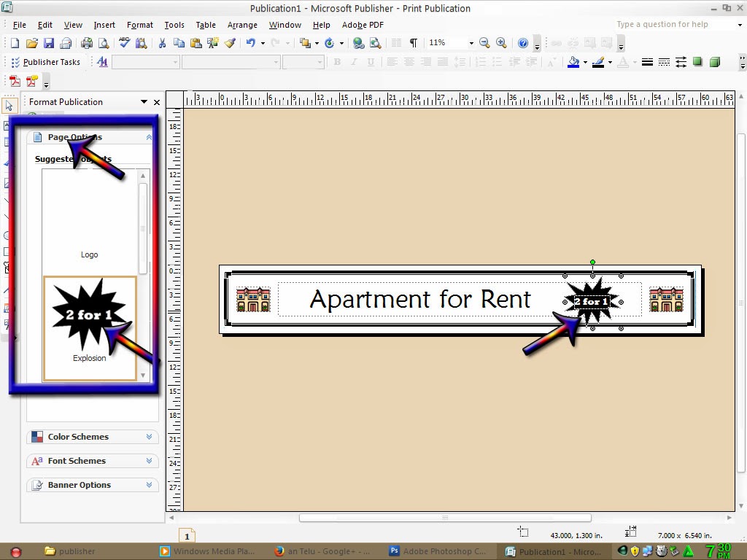Open the Arrange menu
Image resolution: width=747 pixels, height=560 pixels.
241,24
